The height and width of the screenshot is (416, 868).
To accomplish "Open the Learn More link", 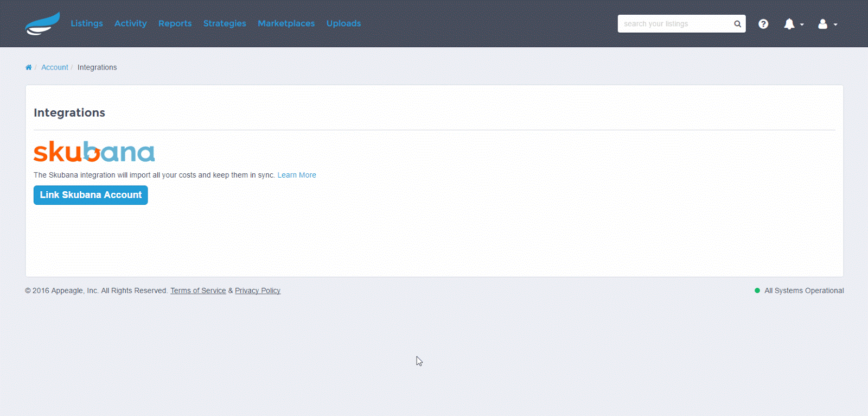I will coord(297,175).
